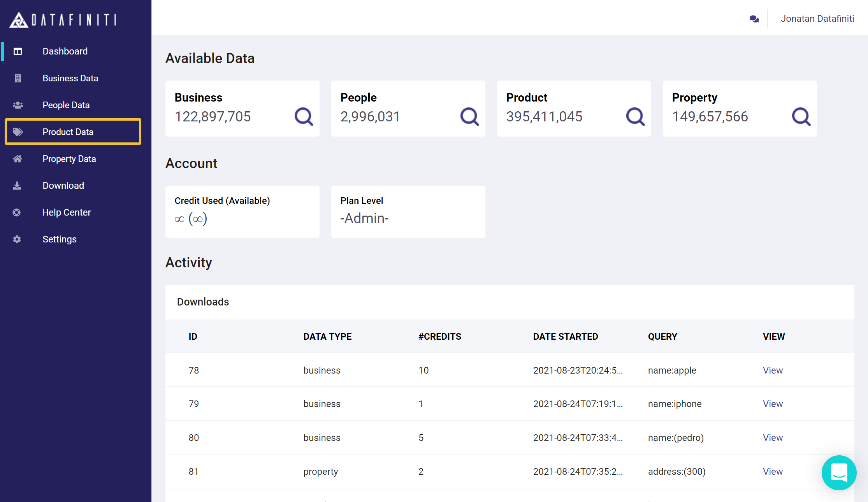Open the live chat widget bubble
Screen dimensions: 868x502
pyautogui.click(x=839, y=472)
